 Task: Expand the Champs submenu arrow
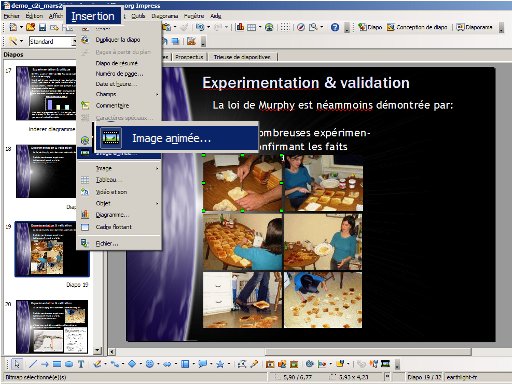157,94
